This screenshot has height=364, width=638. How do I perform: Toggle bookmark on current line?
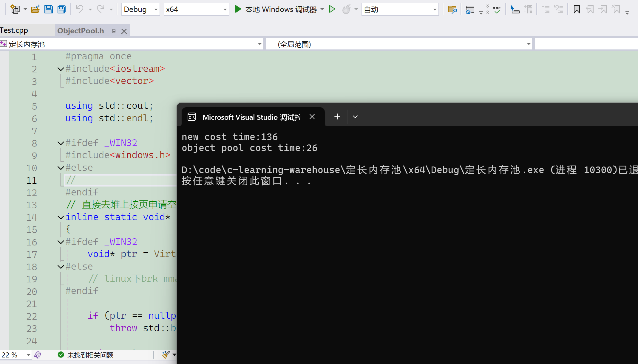point(577,10)
